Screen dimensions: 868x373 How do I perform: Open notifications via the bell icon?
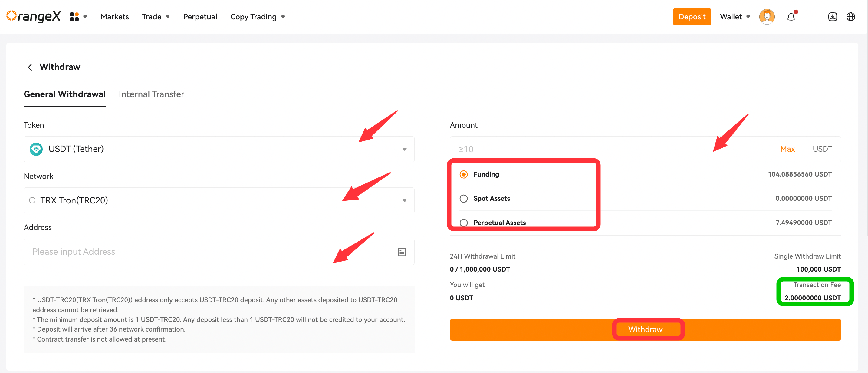[791, 17]
